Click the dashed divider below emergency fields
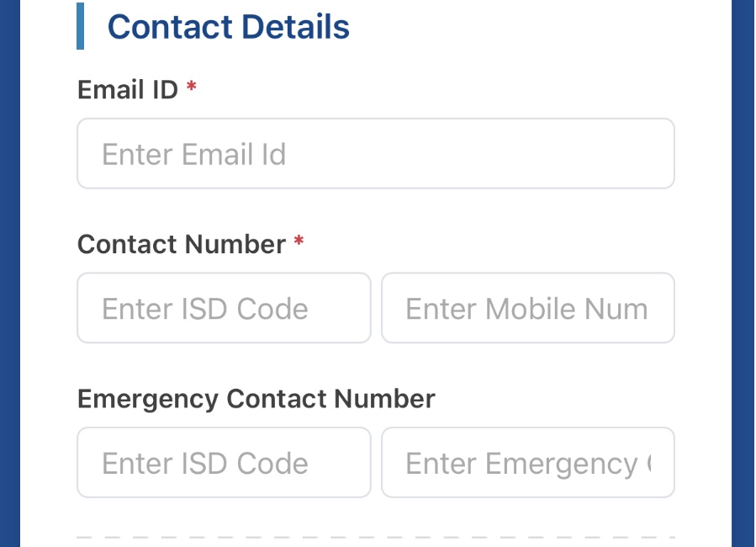 (375, 537)
